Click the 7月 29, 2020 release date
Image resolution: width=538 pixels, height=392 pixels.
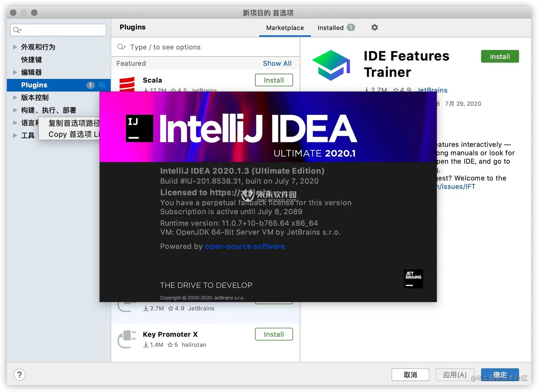pos(463,103)
